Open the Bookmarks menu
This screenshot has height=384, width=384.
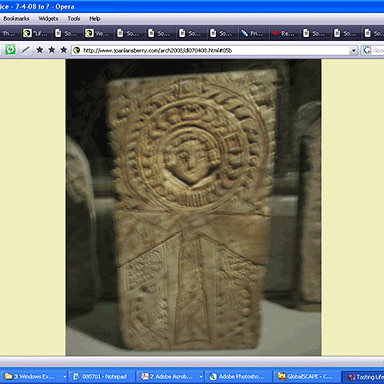[x=16, y=19]
